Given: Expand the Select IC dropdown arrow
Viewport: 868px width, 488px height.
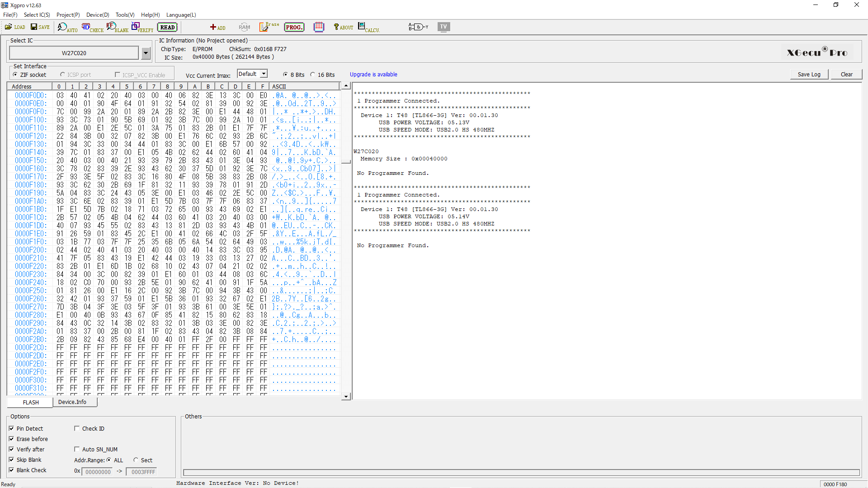Looking at the screenshot, I should [x=146, y=53].
